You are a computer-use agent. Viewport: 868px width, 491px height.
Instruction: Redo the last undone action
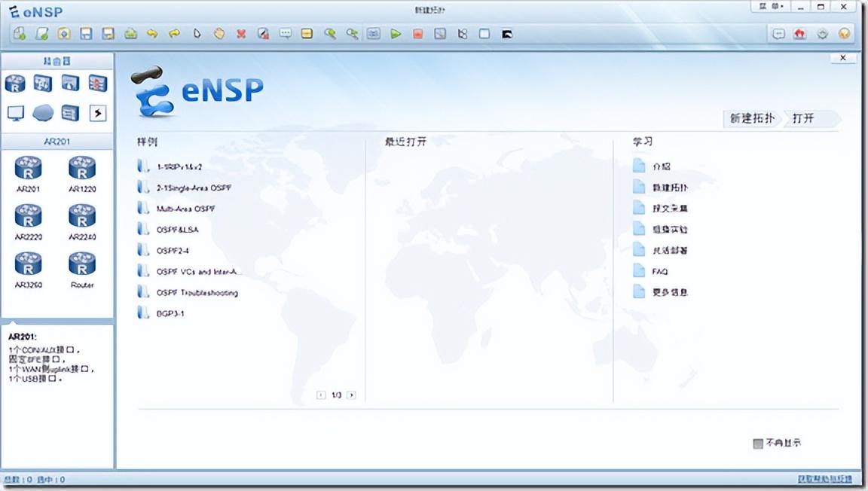pos(174,34)
